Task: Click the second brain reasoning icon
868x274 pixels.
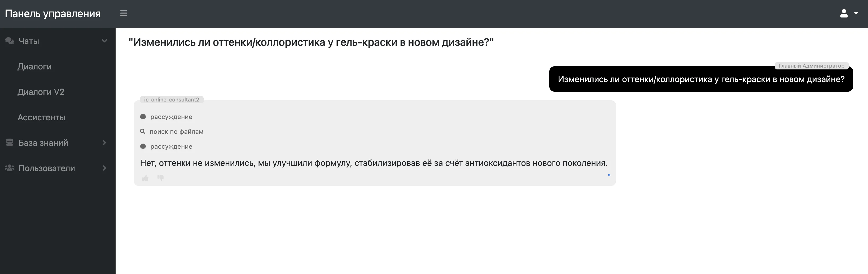Action: [143, 147]
